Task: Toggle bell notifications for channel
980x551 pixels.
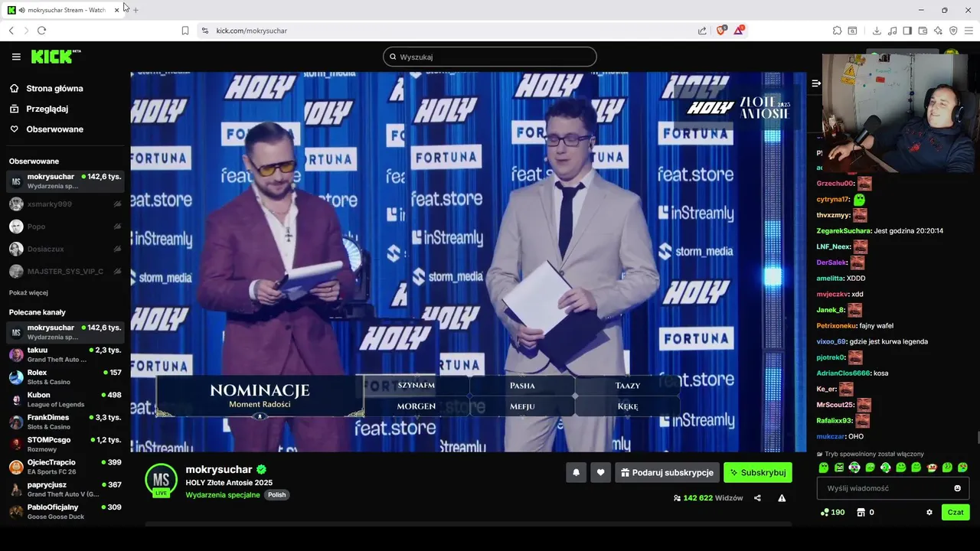Action: pos(577,472)
